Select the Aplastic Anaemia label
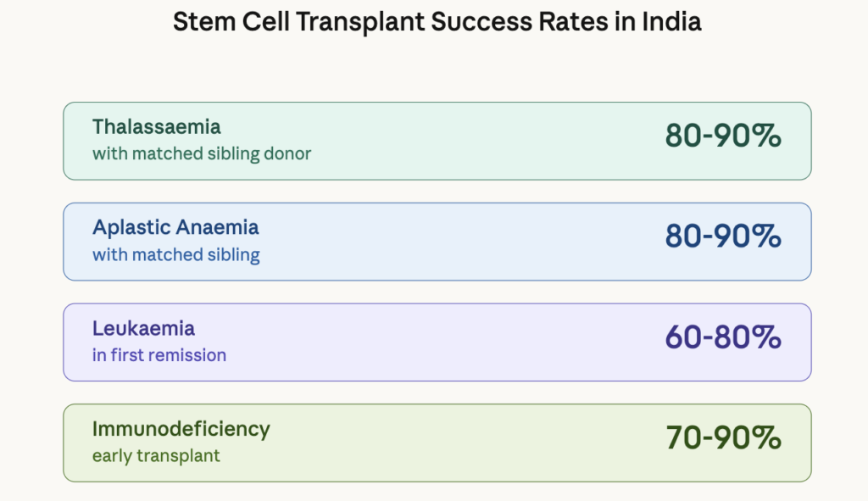The image size is (868, 501). click(x=175, y=227)
